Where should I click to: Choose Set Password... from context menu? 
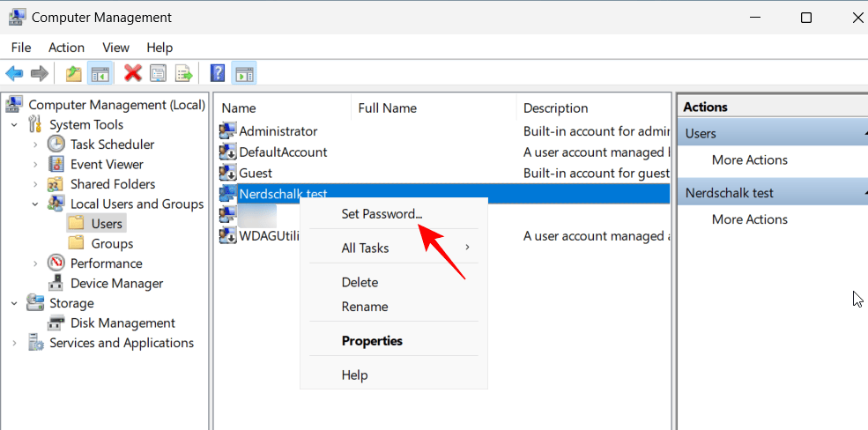pos(382,214)
